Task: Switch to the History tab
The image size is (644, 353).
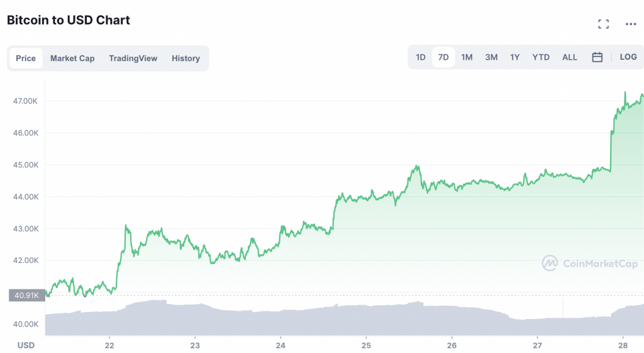Action: click(186, 59)
